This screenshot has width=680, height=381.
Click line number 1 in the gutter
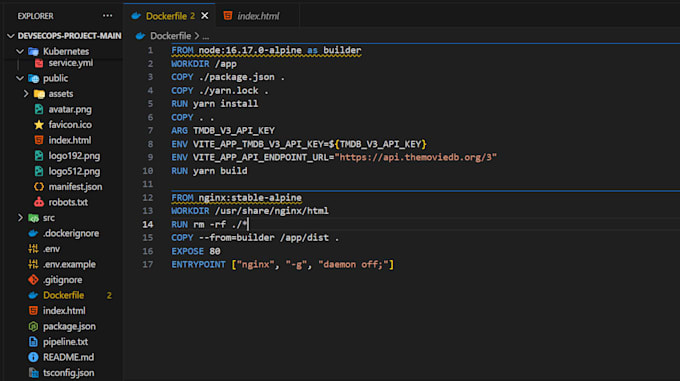[x=150, y=51]
